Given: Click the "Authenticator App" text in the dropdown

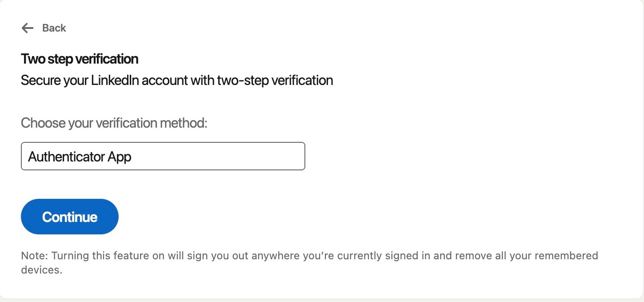Looking at the screenshot, I should click(80, 157).
